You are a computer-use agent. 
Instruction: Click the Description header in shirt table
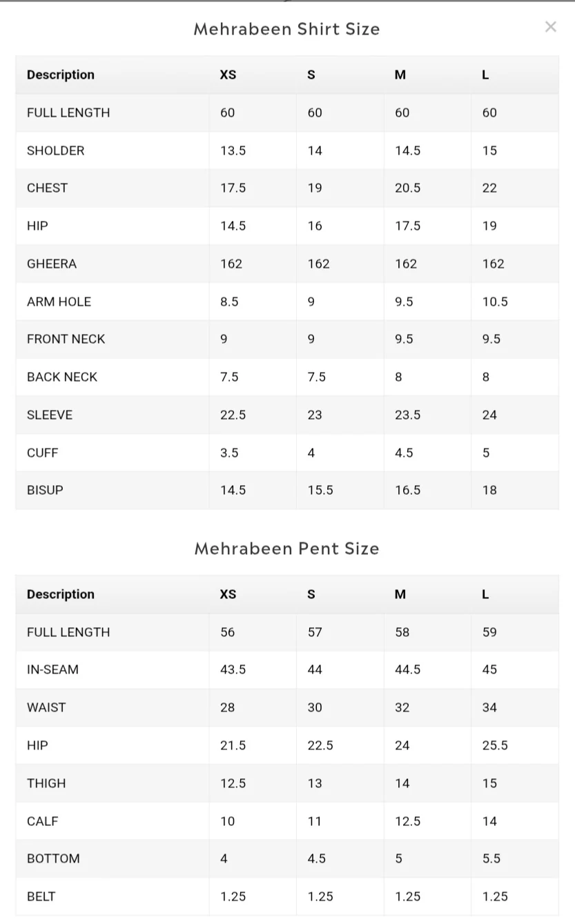click(61, 75)
